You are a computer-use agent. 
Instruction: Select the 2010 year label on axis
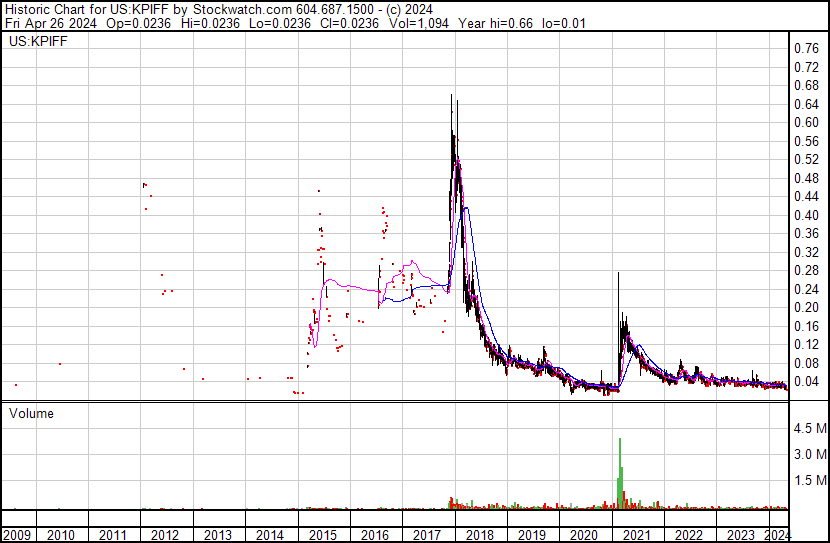tap(61, 535)
